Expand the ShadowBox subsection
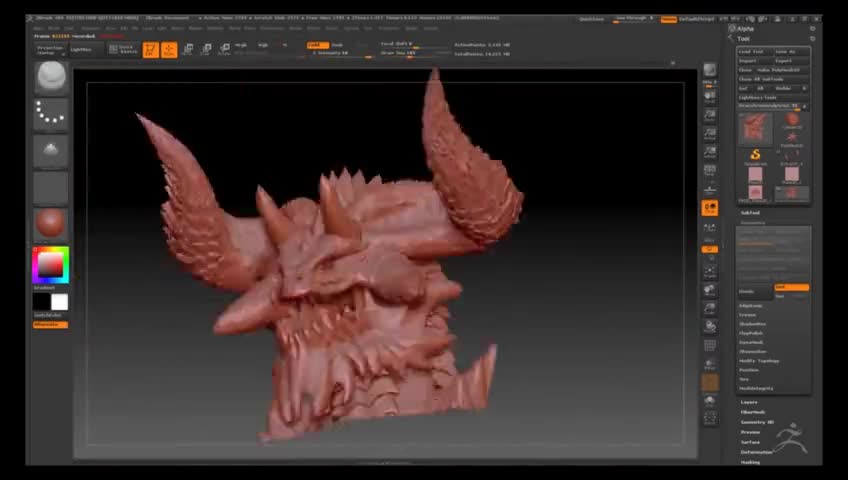Image resolution: width=848 pixels, height=480 pixels. [x=752, y=324]
